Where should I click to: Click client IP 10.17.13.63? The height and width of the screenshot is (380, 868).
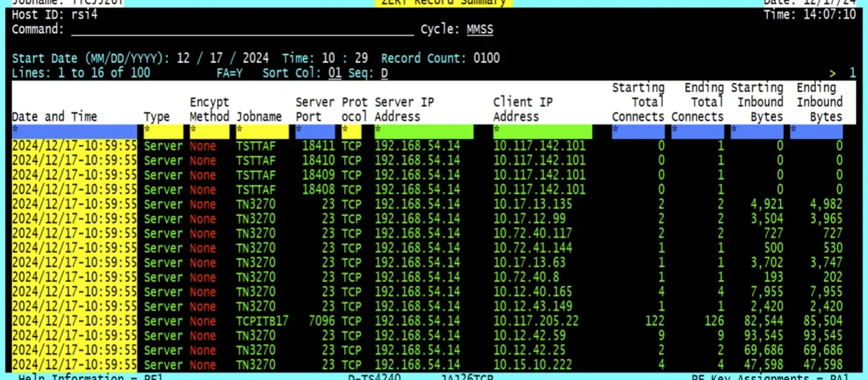(529, 262)
